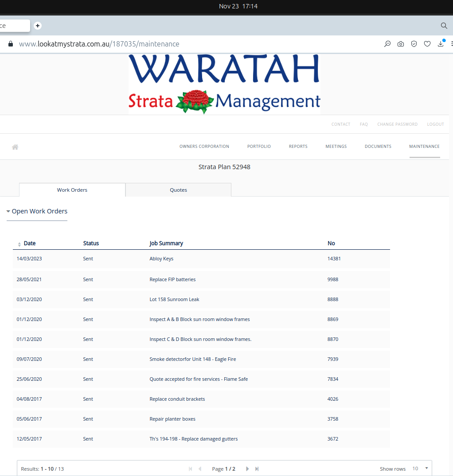Select Inspect C & D Block sun room row
The height and width of the screenshot is (476, 453).
(x=201, y=339)
